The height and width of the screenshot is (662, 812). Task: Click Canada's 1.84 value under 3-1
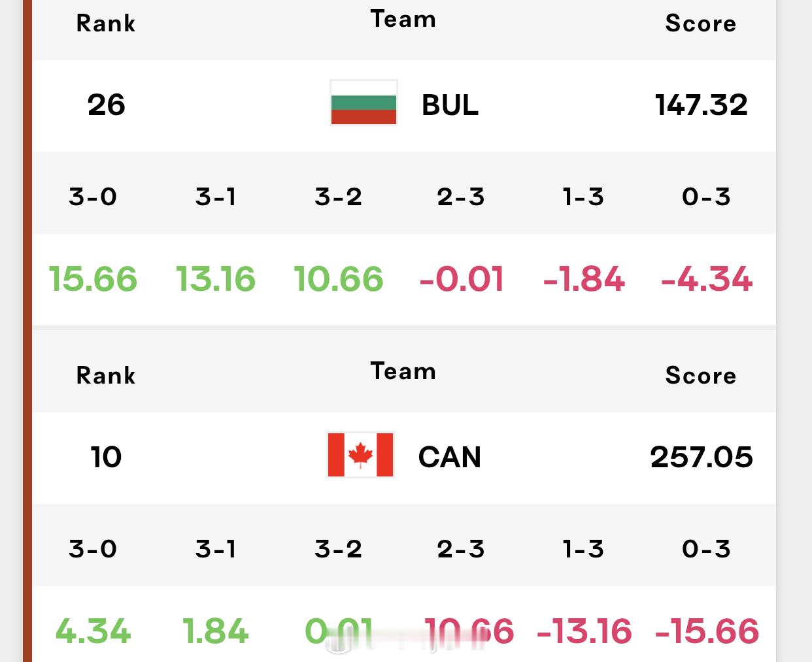215,631
